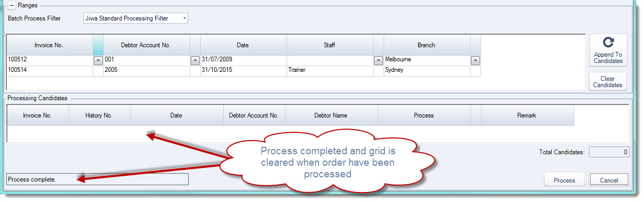Click date cell 31/07/2009
The height and width of the screenshot is (202, 644).
244,60
